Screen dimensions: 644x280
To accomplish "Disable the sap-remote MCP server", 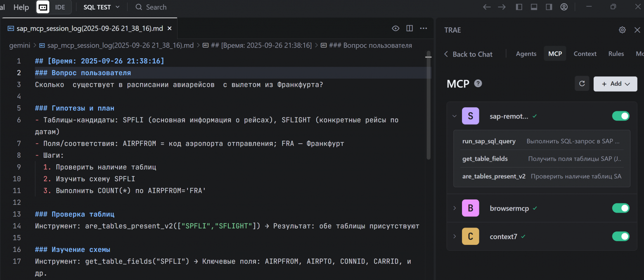I will coord(621,116).
